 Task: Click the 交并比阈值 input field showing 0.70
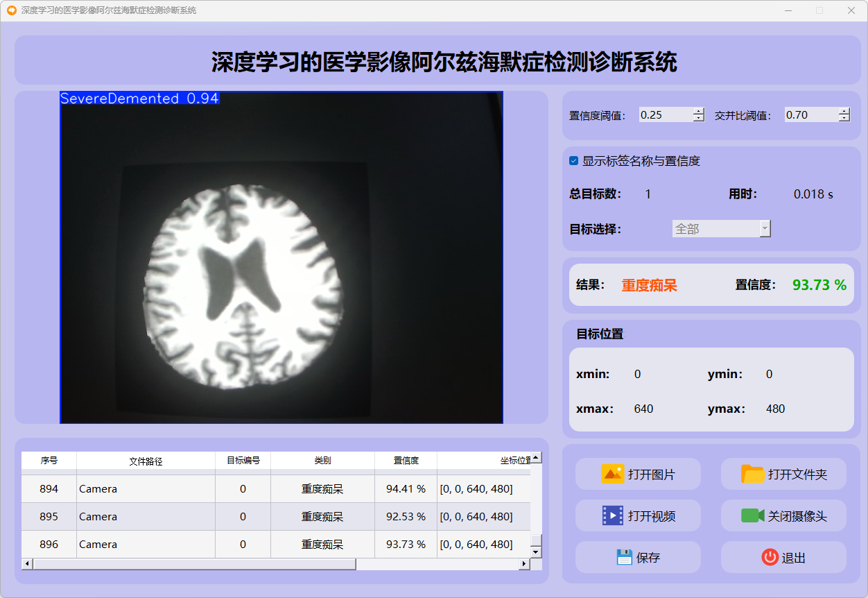[x=811, y=115]
